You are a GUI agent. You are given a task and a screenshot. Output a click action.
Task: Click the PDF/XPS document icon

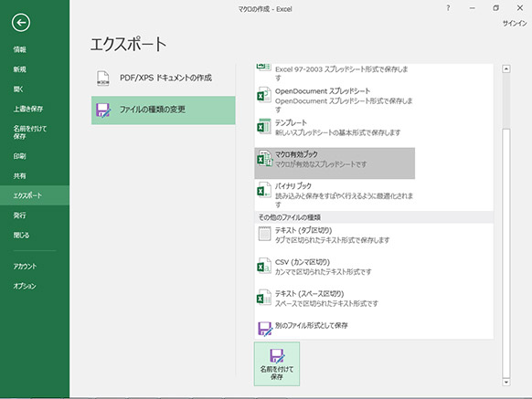102,78
